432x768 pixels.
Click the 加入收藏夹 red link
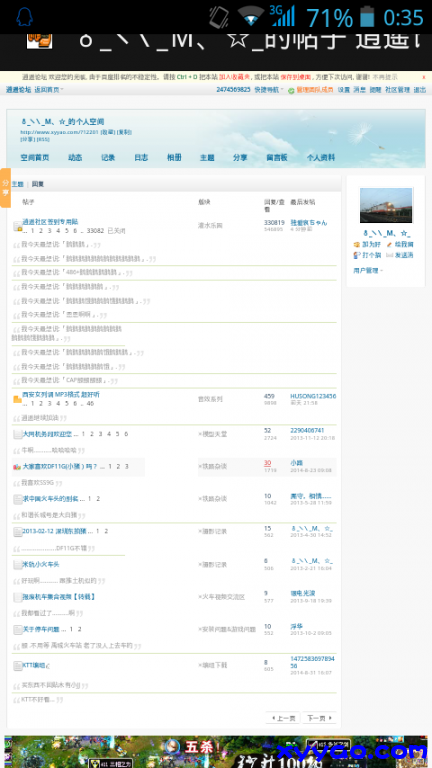point(234,77)
